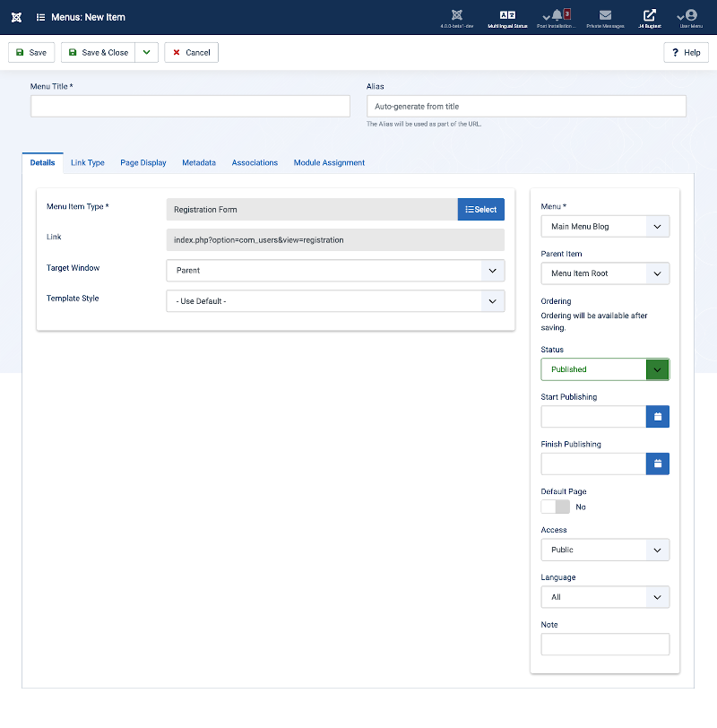This screenshot has height=728, width=717.
Task: Open the J4 Bugtest site link icon
Action: (x=649, y=16)
